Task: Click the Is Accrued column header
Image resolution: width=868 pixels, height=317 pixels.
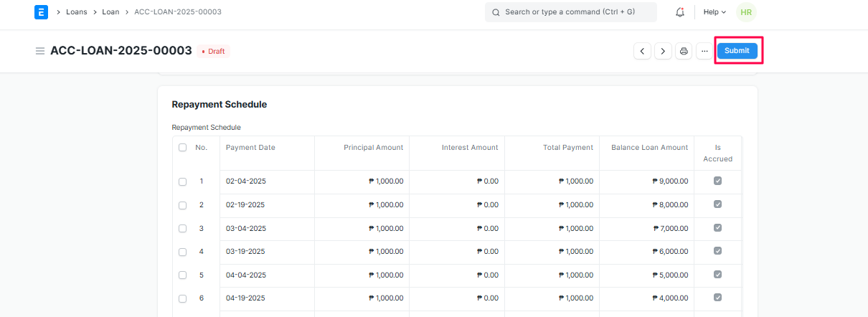Action: 717,153
